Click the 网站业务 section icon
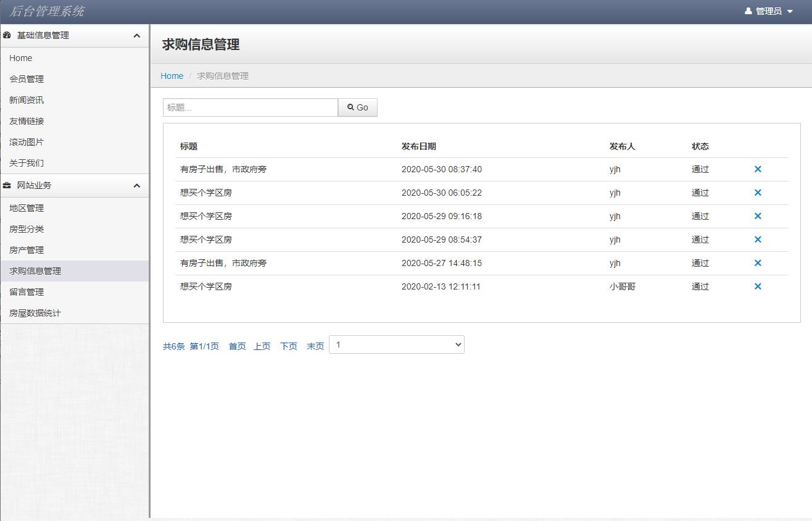The height and width of the screenshot is (521, 812). 7,185
